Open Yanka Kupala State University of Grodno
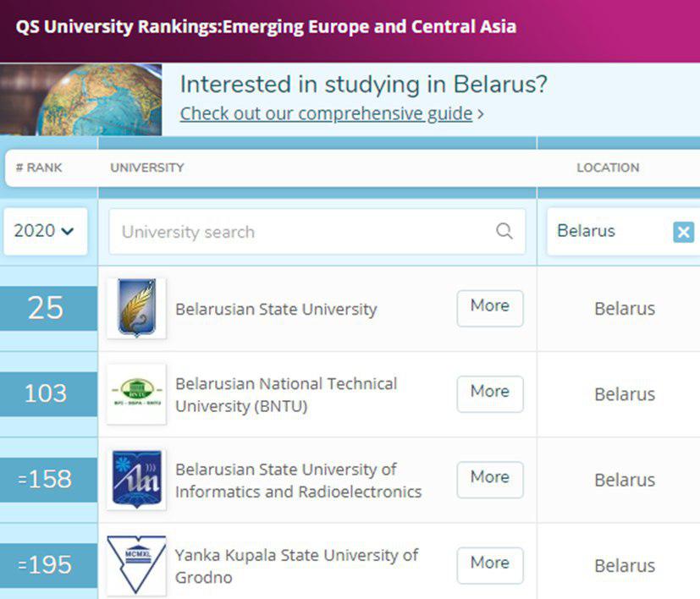 pos(297,566)
